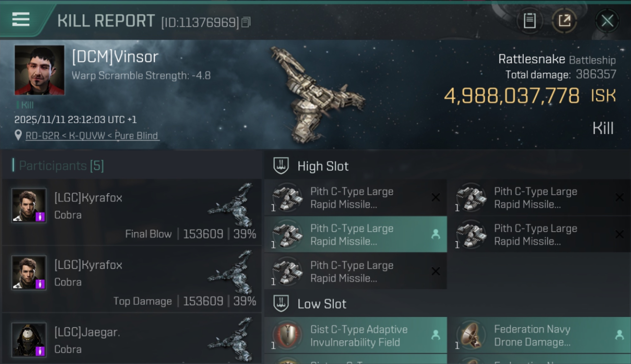The height and width of the screenshot is (364, 631).
Task: Select Kyrafox Final Blow participant entry
Action: point(132,212)
